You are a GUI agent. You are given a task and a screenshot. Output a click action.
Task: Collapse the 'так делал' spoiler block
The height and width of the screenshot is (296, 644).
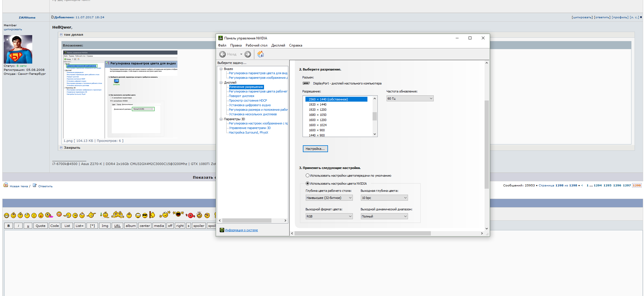pos(61,35)
